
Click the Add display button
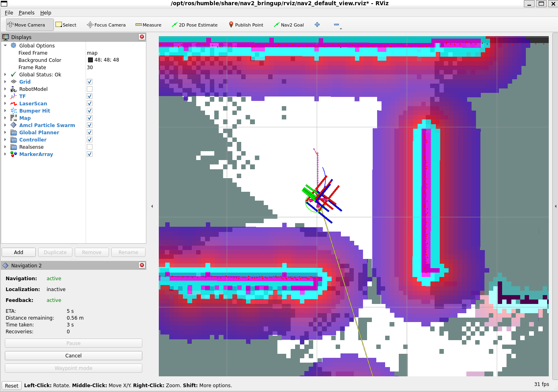(x=19, y=252)
